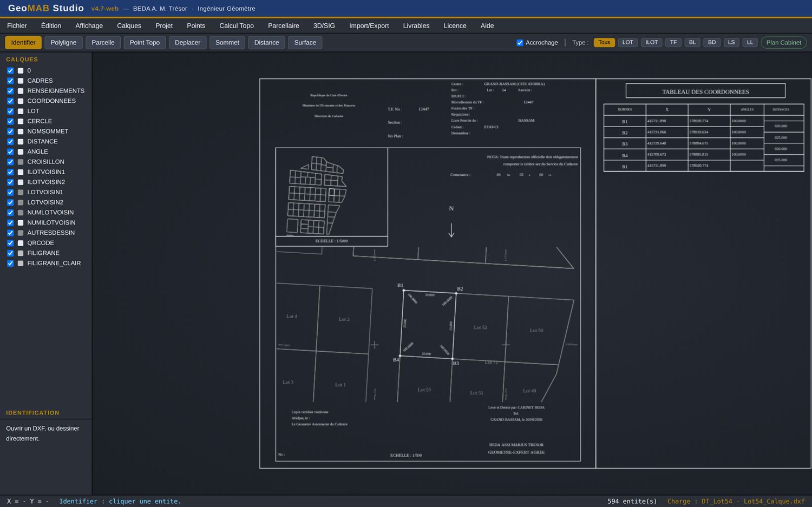Select the LS type filter
Image resolution: width=812 pixels, height=507 pixels.
click(731, 42)
